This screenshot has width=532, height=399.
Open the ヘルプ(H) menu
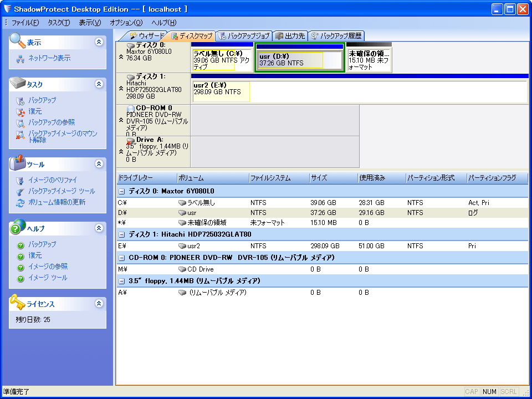point(164,23)
